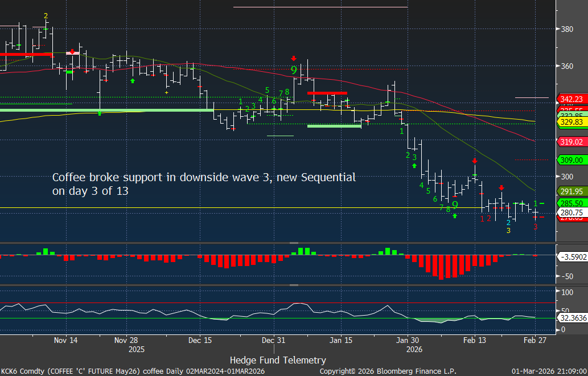
Task: Click the red 3 count below Feb 27 bar
Action: point(535,227)
